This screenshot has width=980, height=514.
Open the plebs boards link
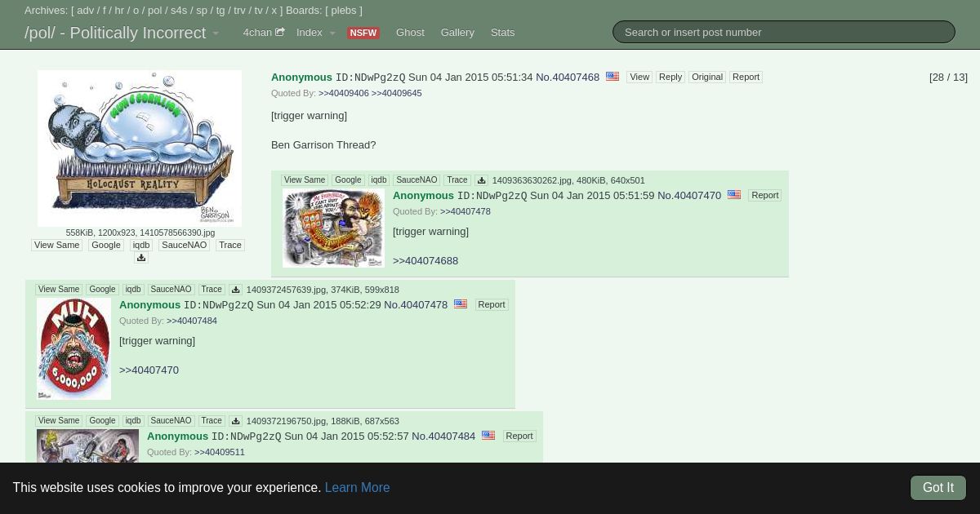(x=344, y=11)
